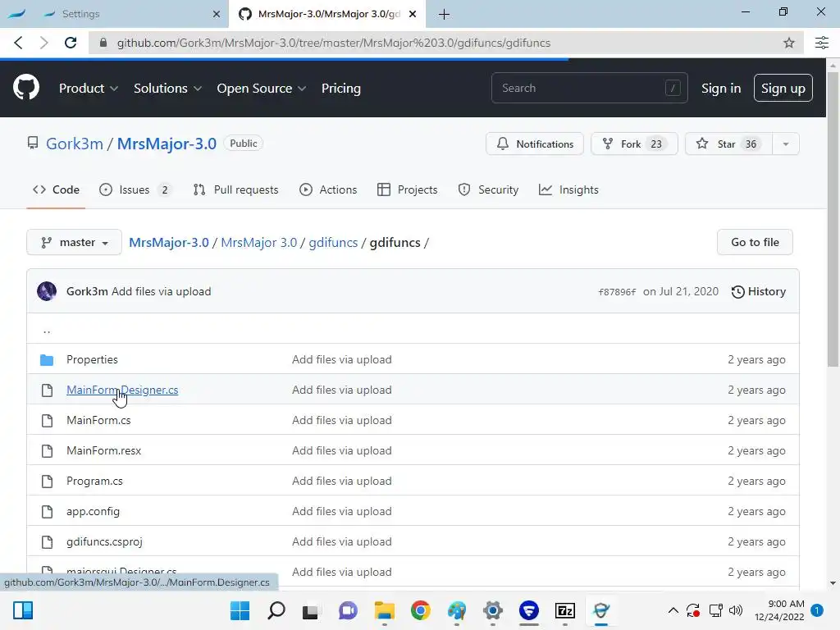Click the file icon beside Program.cs
The width and height of the screenshot is (840, 630).
(47, 481)
